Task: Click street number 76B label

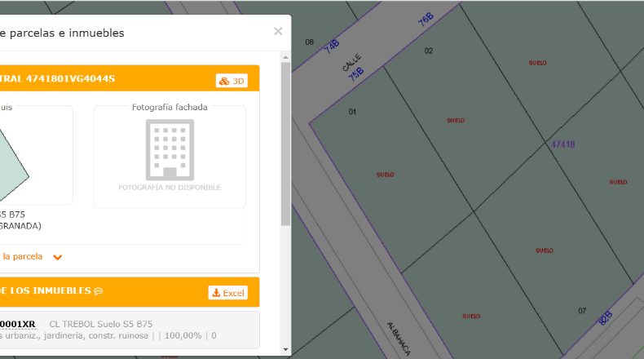Action: [x=426, y=20]
